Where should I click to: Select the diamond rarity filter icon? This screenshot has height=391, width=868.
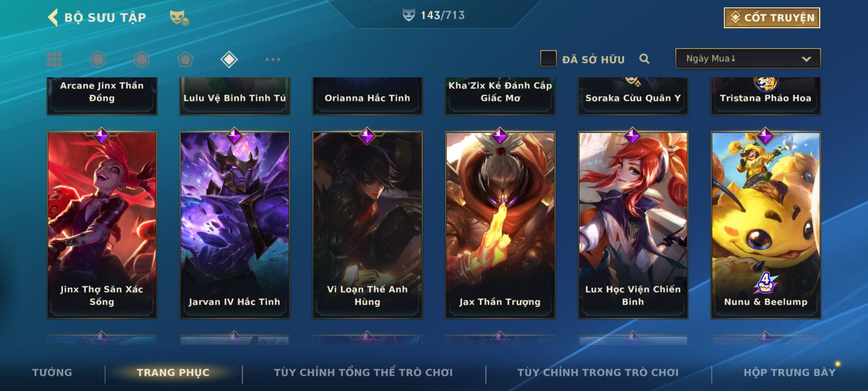pos(229,59)
